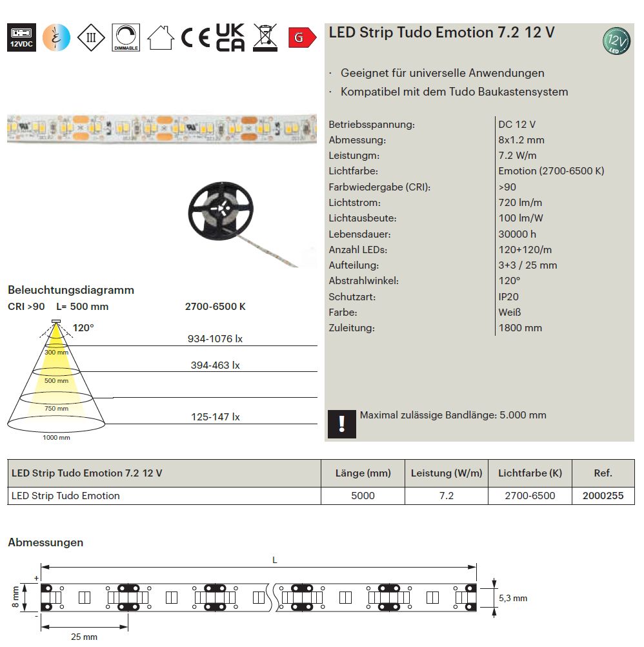Click the title LED Strip Tudo Emotion 7.2 12 V
This screenshot has width=644, height=647.
tap(441, 32)
